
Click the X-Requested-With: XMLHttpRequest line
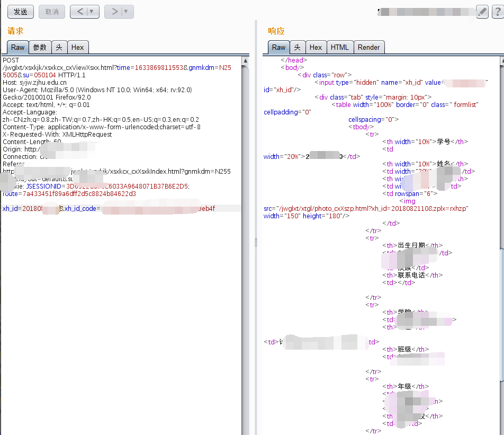pyautogui.click(x=57, y=134)
